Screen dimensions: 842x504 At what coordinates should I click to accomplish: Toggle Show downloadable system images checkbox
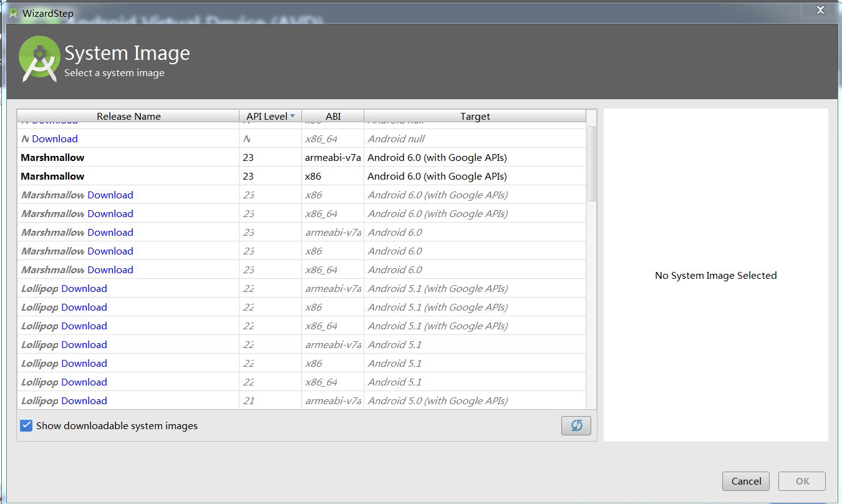click(x=26, y=425)
